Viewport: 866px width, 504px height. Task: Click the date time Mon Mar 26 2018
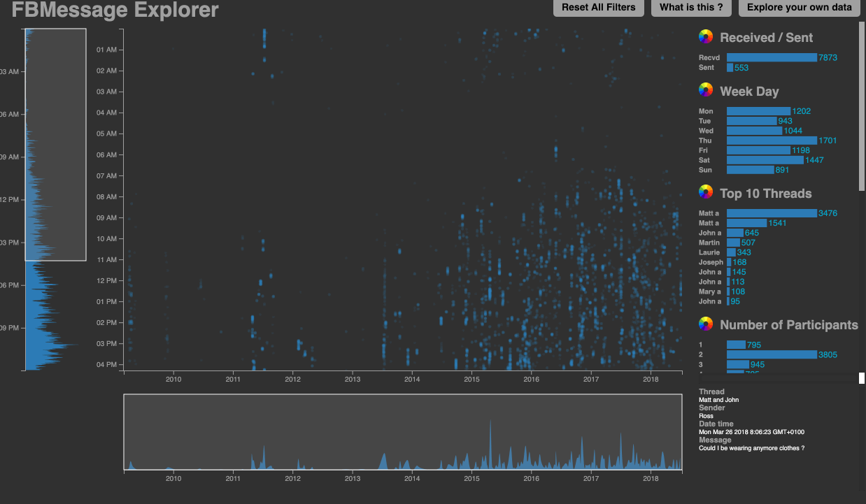(x=751, y=432)
